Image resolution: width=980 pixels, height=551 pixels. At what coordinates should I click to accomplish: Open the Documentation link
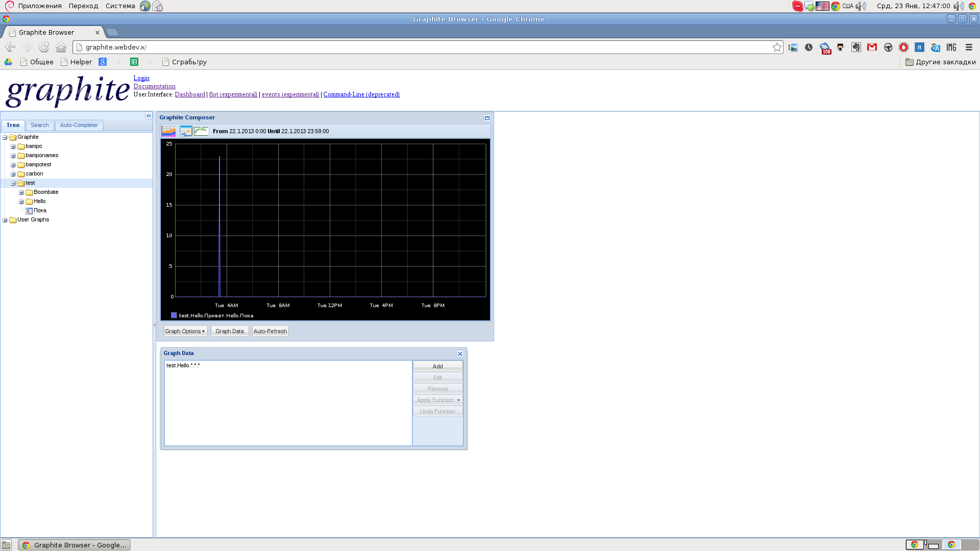(x=155, y=86)
